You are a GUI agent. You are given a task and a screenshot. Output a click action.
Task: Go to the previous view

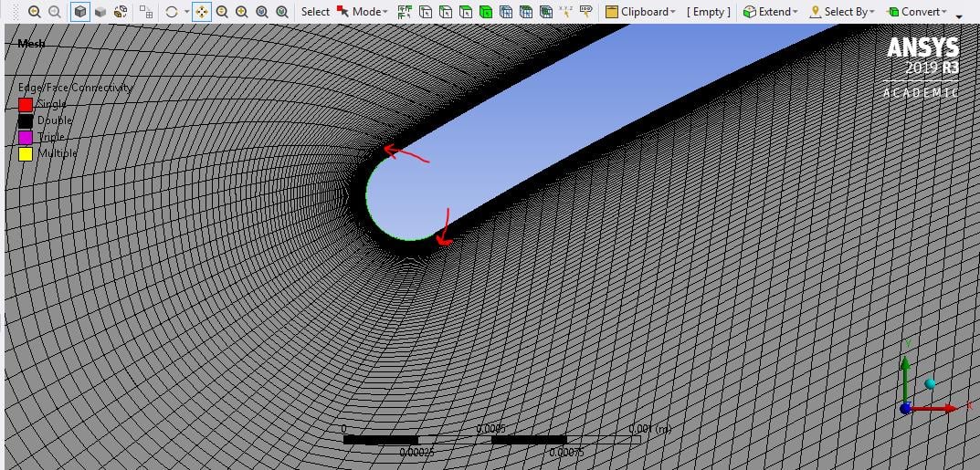point(35,11)
